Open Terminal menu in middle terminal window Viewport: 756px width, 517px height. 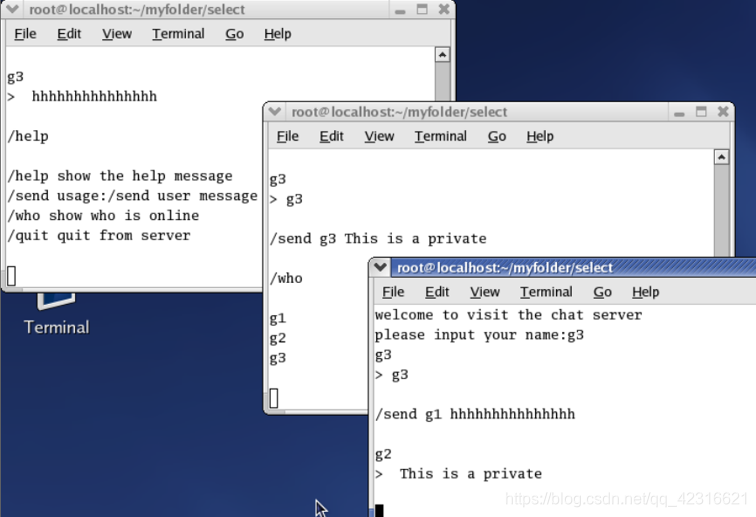tap(441, 136)
